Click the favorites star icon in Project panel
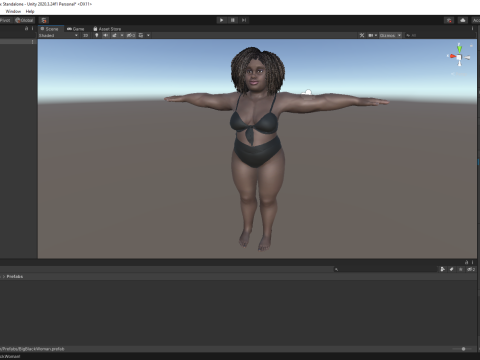 [461, 269]
